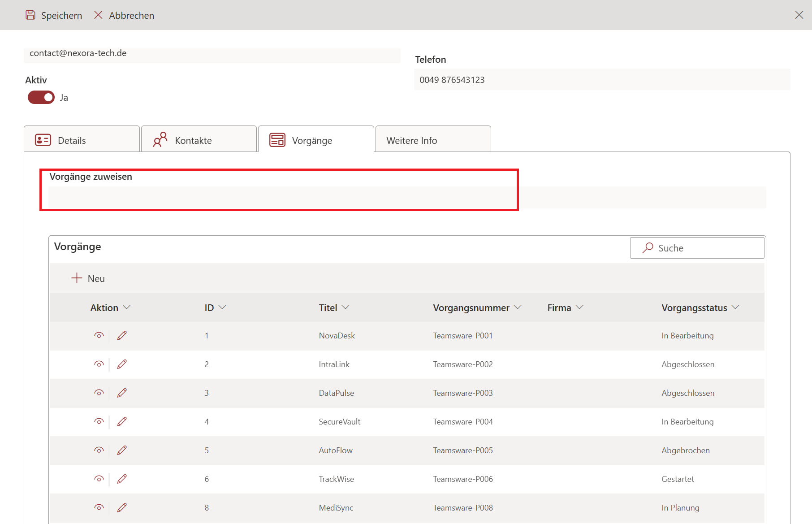This screenshot has width=812, height=524.
Task: Open the Firma column filter chevron
Action: [579, 307]
